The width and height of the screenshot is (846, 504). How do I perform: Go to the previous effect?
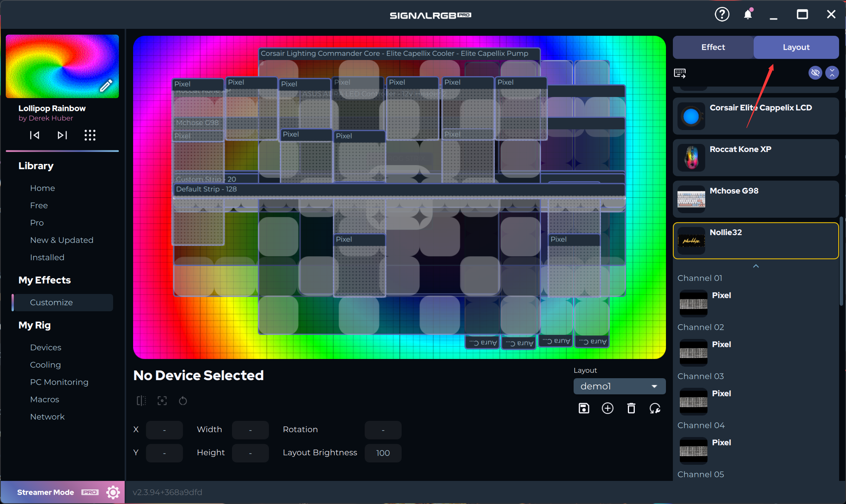point(35,135)
